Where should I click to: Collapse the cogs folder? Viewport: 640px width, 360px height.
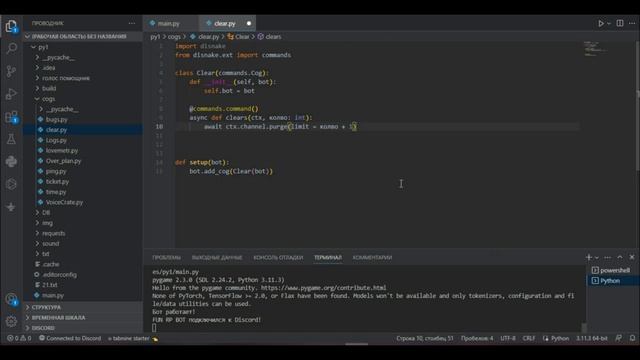(82, 99)
